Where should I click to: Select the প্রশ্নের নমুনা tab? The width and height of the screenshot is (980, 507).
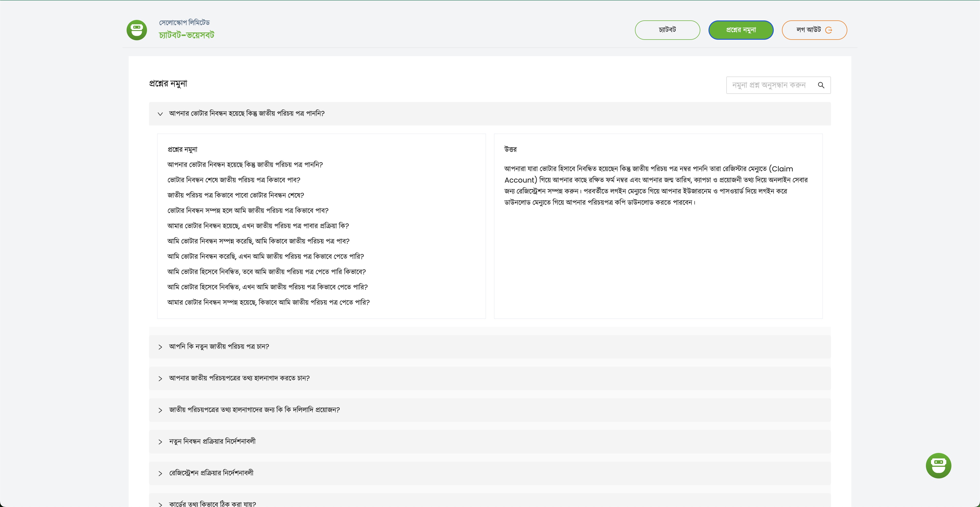click(x=741, y=30)
